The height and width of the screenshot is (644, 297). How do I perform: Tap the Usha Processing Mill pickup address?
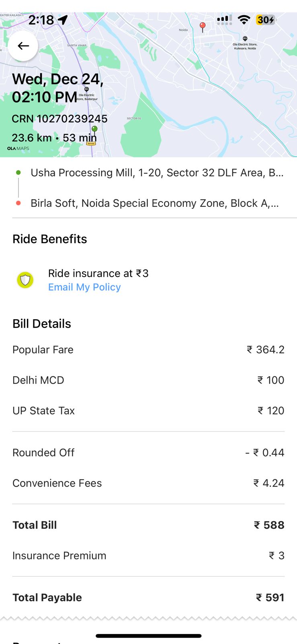[157, 173]
